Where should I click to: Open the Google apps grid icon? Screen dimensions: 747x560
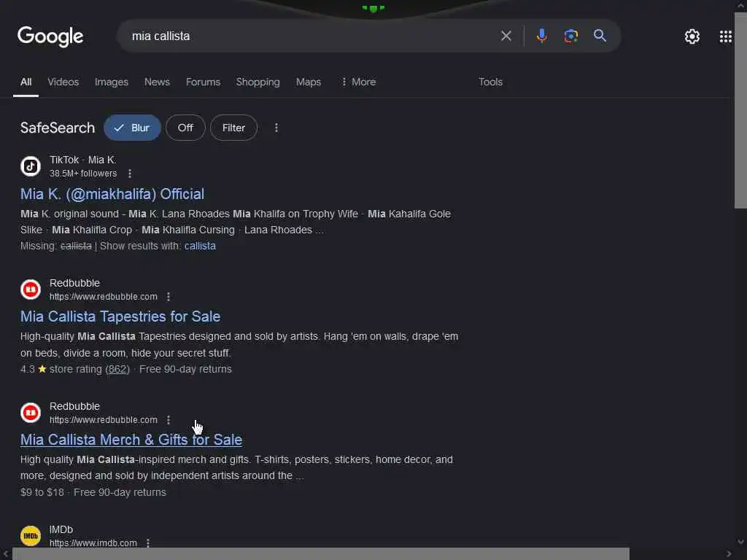pyautogui.click(x=726, y=36)
